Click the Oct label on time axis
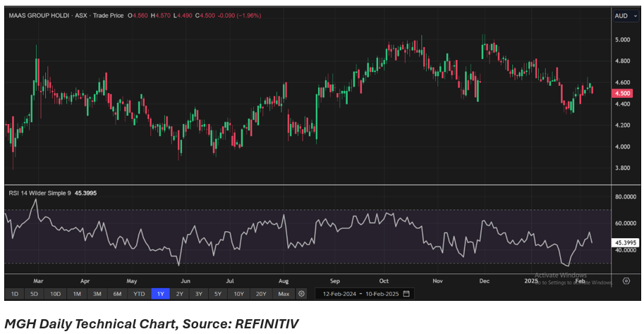Viewport: 644px width, 334px height. pos(384,281)
